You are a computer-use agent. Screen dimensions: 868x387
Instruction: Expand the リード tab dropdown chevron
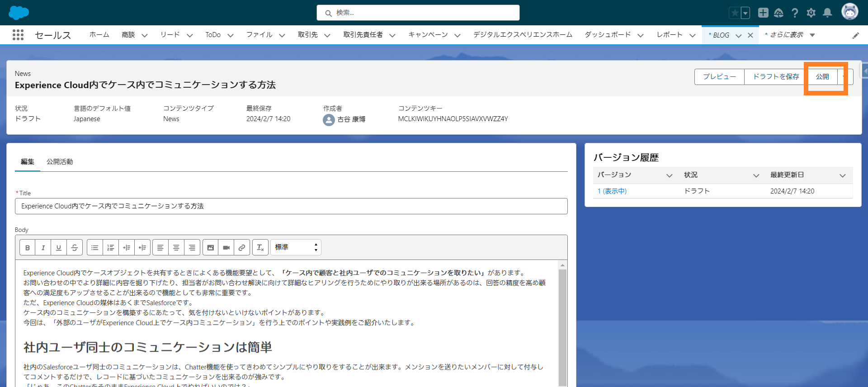pyautogui.click(x=190, y=35)
